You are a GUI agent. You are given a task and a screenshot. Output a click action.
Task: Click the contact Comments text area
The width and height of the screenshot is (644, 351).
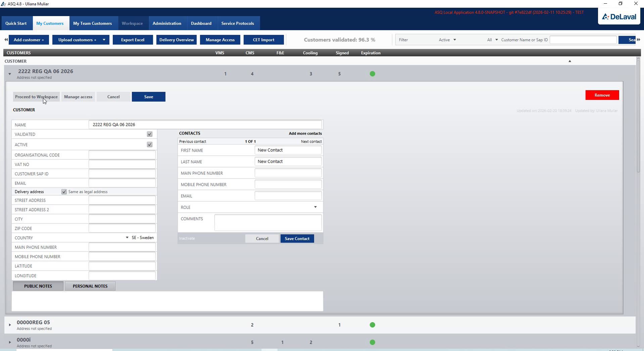point(268,222)
